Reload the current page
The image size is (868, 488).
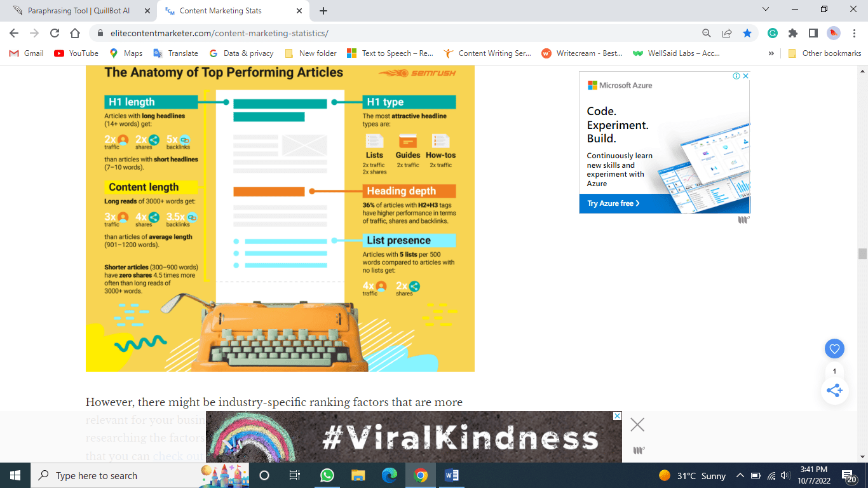55,33
